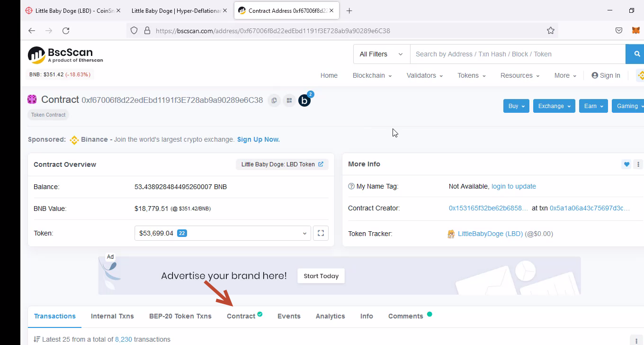Click the Sign Up Now link

tap(258, 139)
